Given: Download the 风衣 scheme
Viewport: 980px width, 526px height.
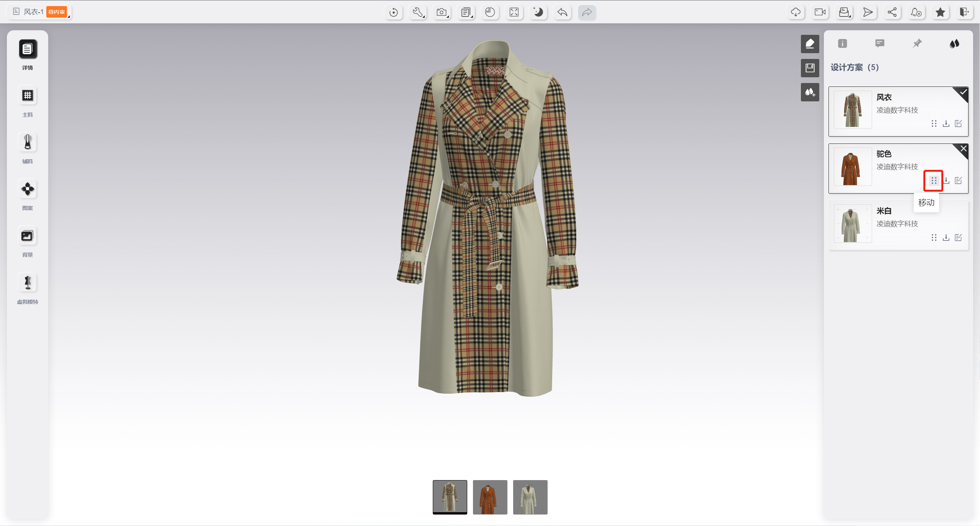Looking at the screenshot, I should click(x=946, y=124).
